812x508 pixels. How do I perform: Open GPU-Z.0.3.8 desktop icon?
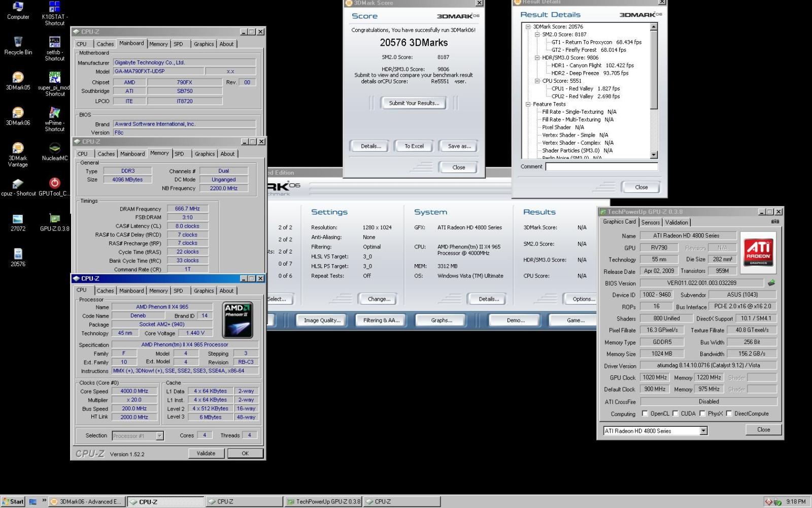click(x=54, y=223)
